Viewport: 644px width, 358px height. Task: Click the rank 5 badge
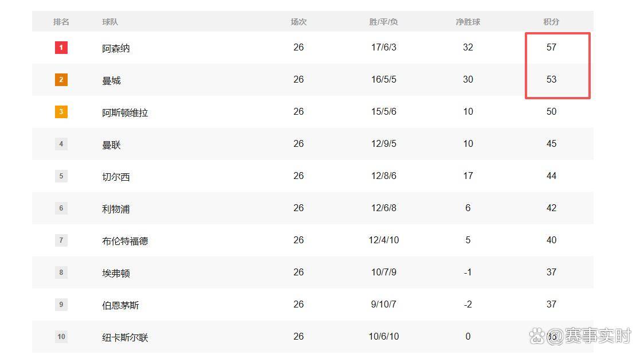[61, 176]
